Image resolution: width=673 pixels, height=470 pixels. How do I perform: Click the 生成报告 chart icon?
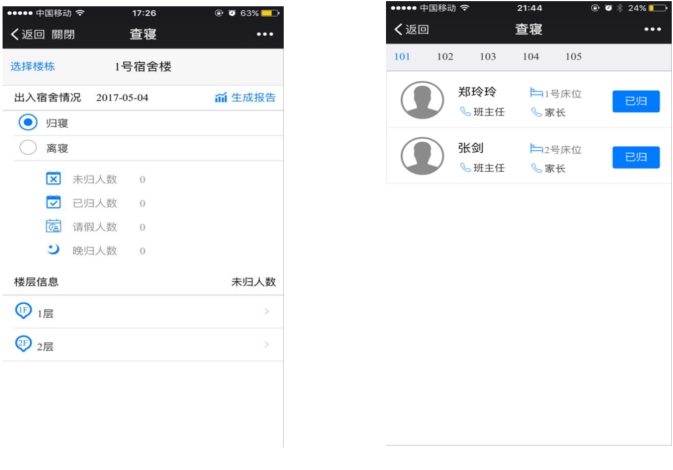(221, 98)
